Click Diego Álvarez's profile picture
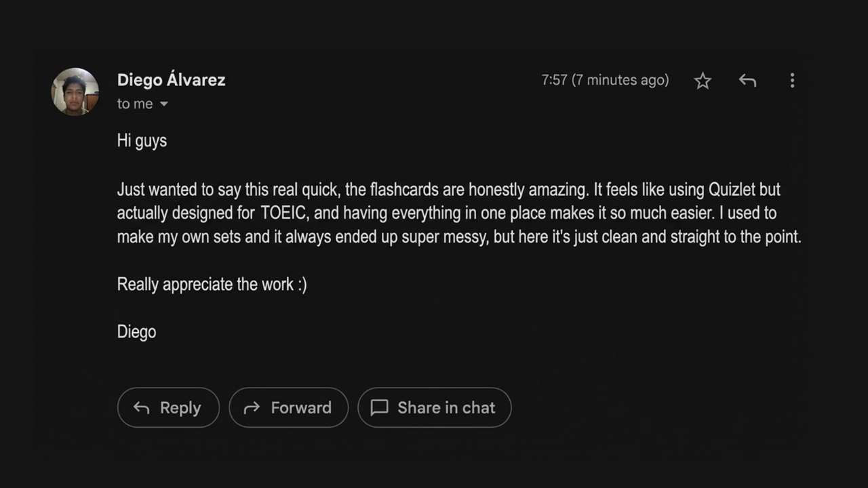This screenshot has height=488, width=868. coord(75,91)
